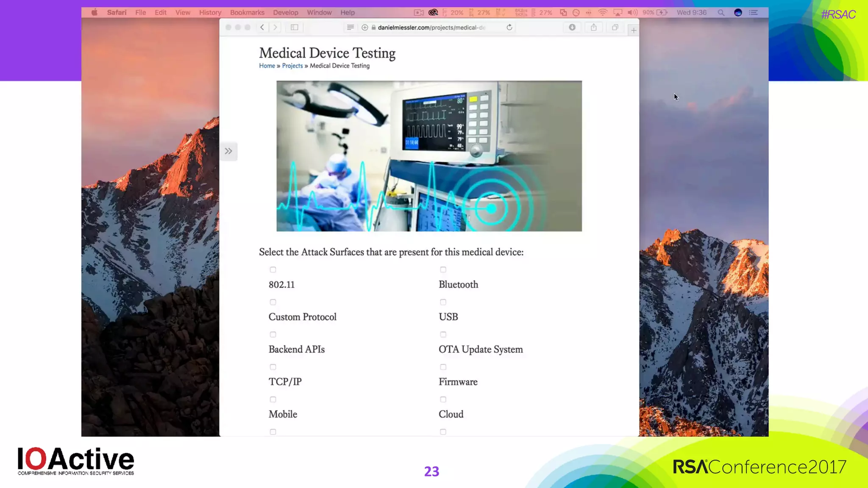Open the Projects breadcrumb link
This screenshot has height=488, width=868.
point(292,66)
